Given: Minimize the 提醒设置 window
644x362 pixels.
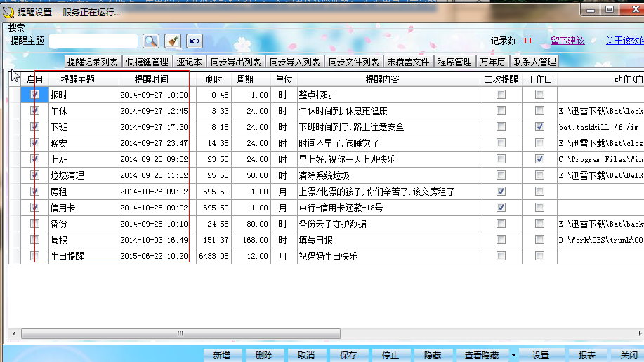Looking at the screenshot, I should click(x=591, y=10).
